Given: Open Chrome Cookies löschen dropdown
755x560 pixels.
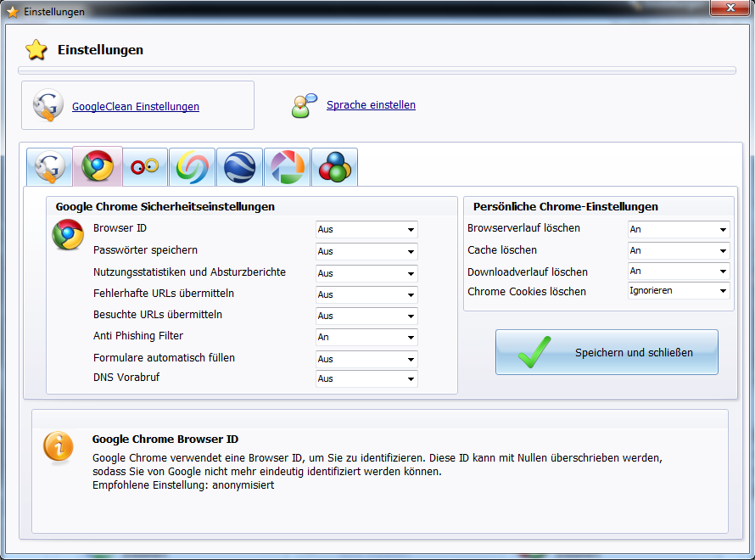Looking at the screenshot, I should 679,291.
